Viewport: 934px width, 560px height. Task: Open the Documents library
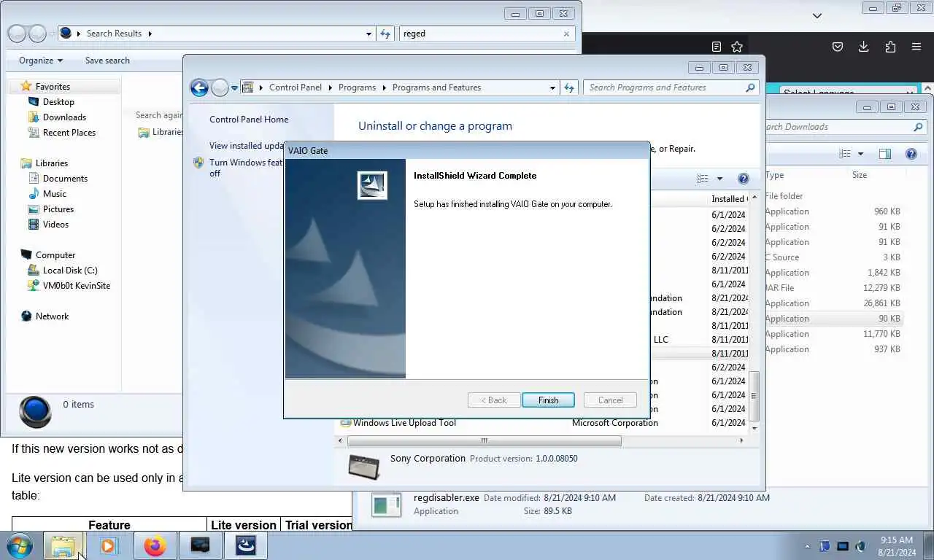pos(65,179)
